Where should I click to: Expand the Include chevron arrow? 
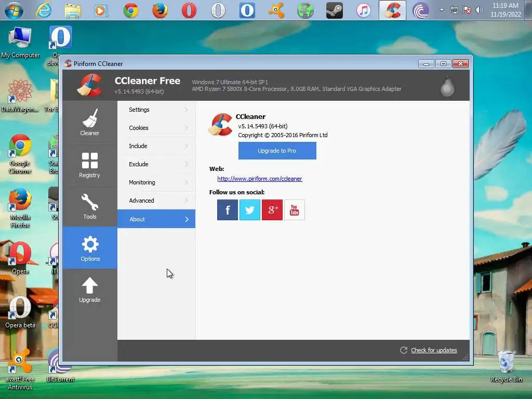[x=187, y=146]
